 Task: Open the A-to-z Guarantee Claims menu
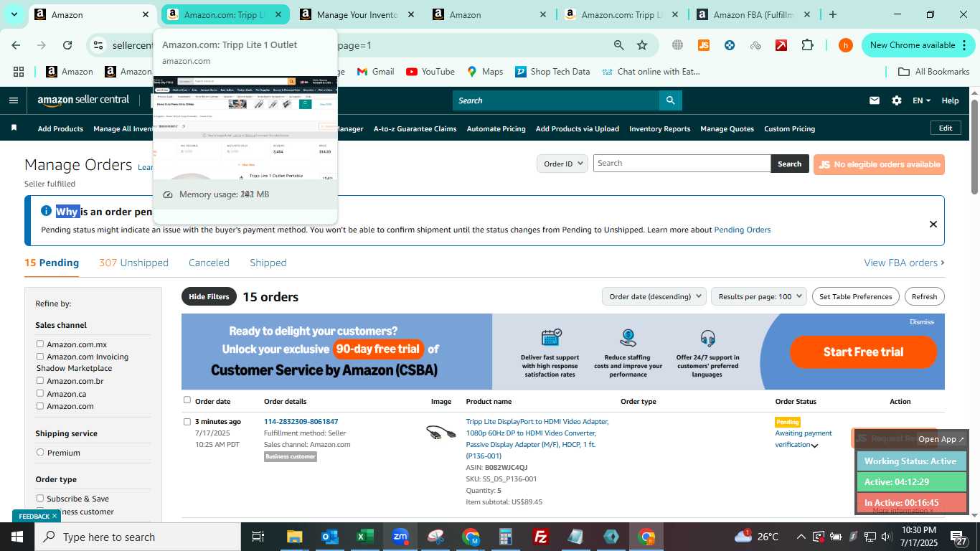pyautogui.click(x=415, y=128)
